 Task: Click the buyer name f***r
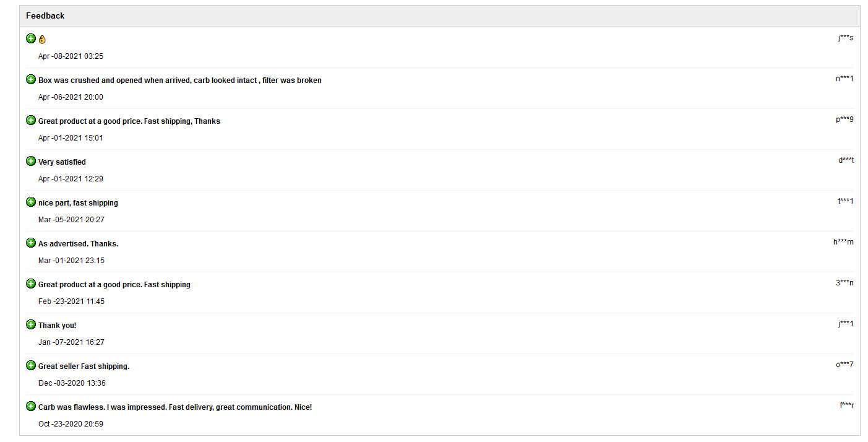point(846,405)
